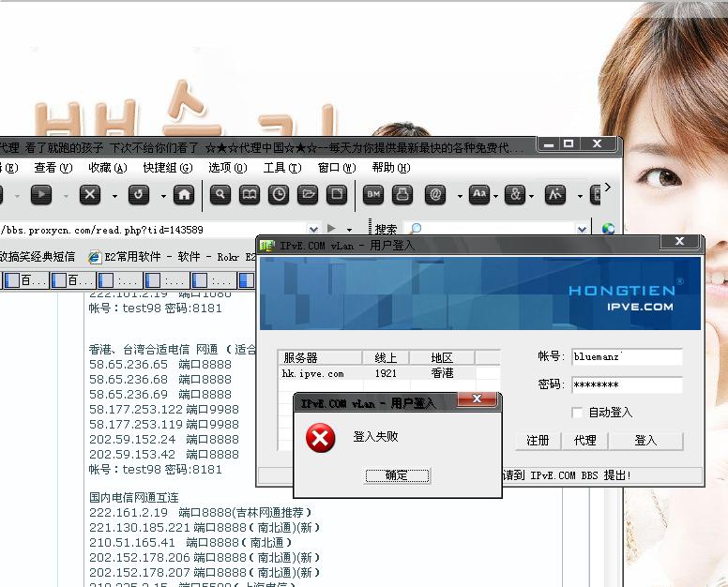Open the E2常用软件 bookmark link
Image resolution: width=728 pixels, height=587 pixels.
tap(173, 257)
